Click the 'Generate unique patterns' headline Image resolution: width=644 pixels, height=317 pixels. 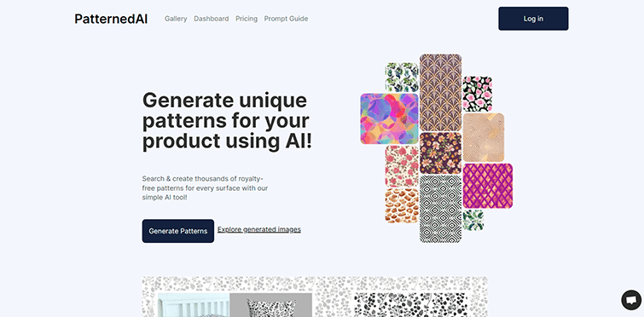point(227,121)
